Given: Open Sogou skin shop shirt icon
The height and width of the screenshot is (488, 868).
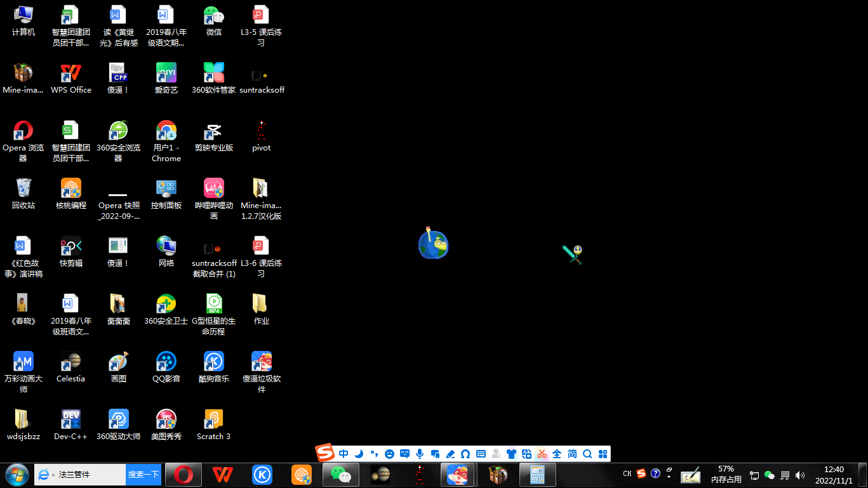Looking at the screenshot, I should pos(511,454).
